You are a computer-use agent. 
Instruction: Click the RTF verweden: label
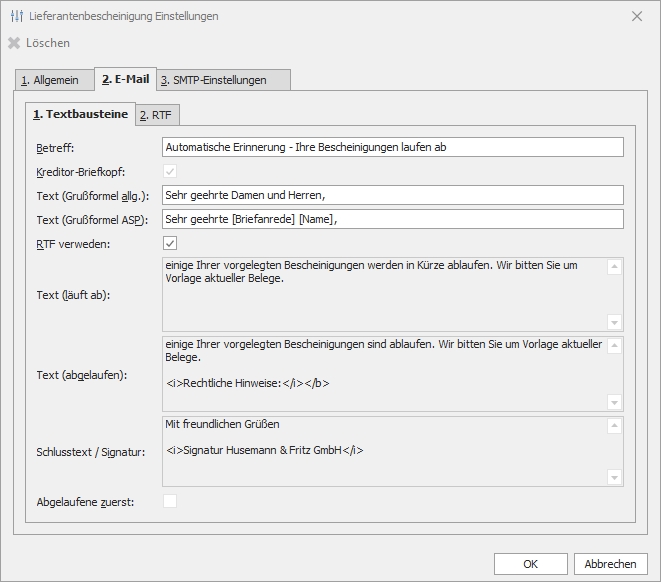(x=73, y=244)
